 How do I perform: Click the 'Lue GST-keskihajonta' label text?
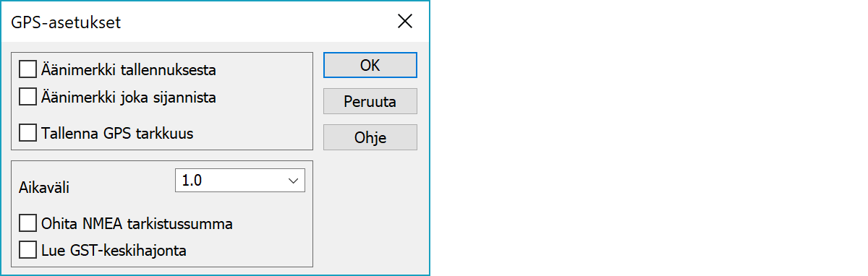(x=114, y=250)
